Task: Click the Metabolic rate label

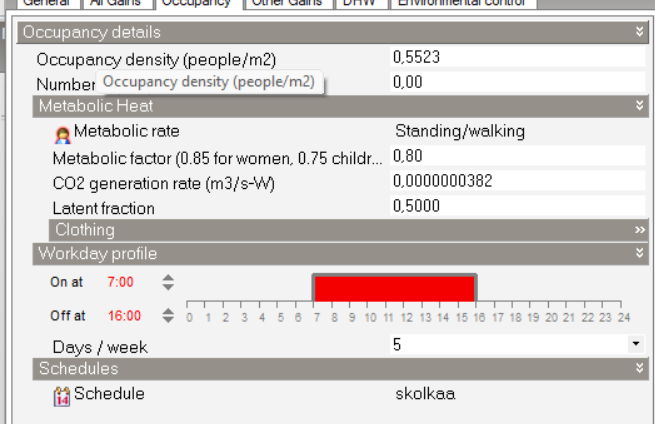Action: pos(127,131)
